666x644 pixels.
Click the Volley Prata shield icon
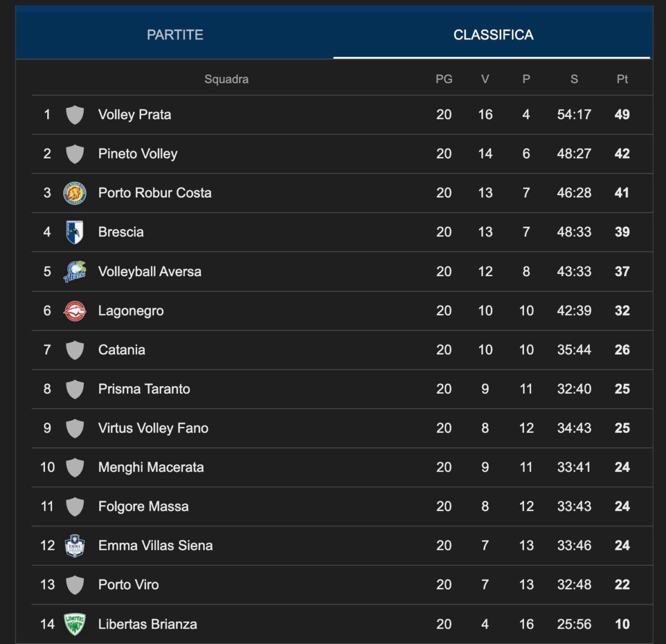tap(75, 115)
